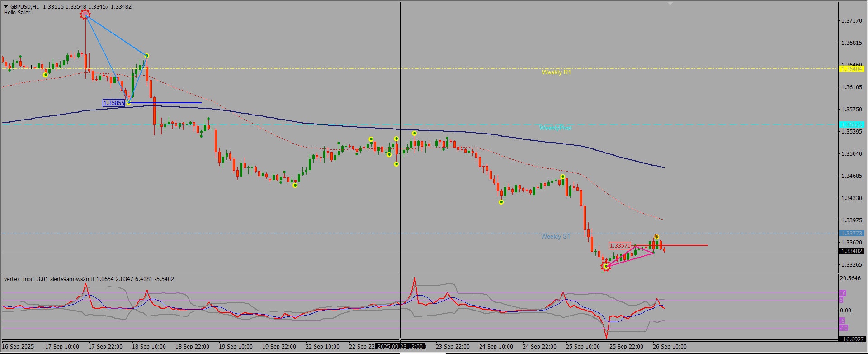This screenshot has width=868, height=354.
Task: Click the -16.6927 indicator scale tag
Action: click(x=852, y=339)
